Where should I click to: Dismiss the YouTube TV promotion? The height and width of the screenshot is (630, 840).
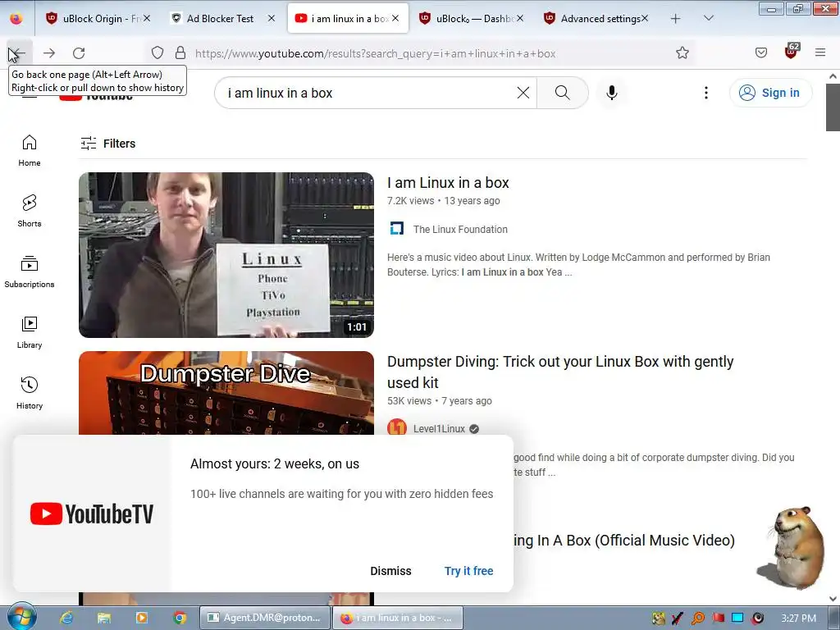[390, 571]
